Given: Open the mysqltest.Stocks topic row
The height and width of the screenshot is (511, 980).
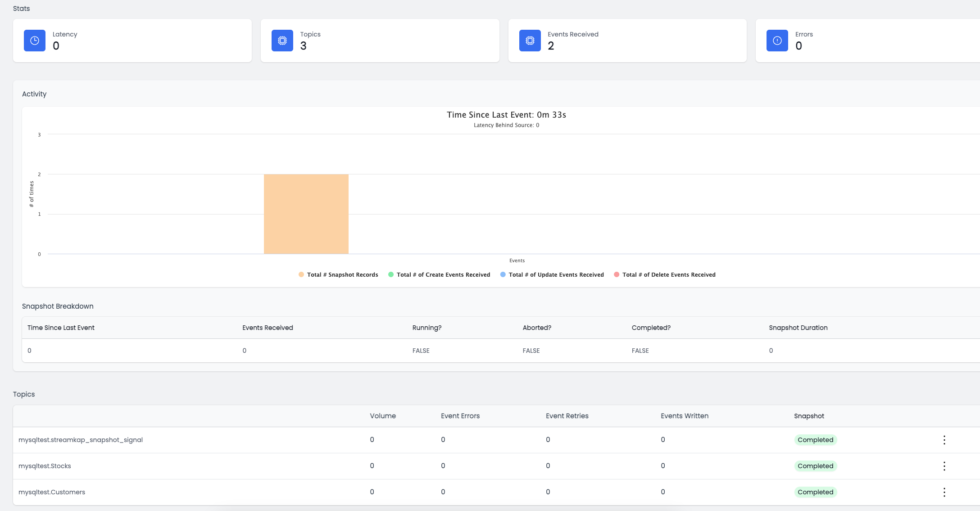Looking at the screenshot, I should pyautogui.click(x=45, y=466).
